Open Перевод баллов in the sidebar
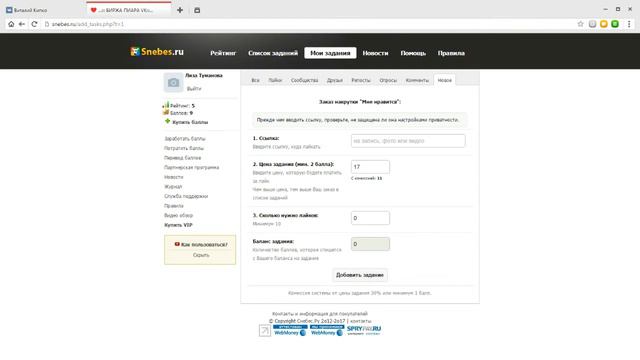Image resolution: width=640 pixels, height=360 pixels. [182, 158]
